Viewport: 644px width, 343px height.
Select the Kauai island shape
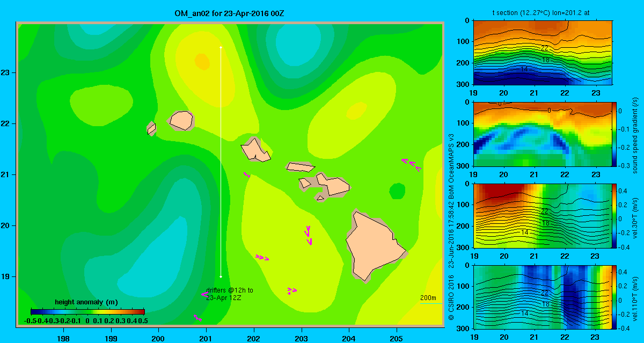(x=181, y=120)
